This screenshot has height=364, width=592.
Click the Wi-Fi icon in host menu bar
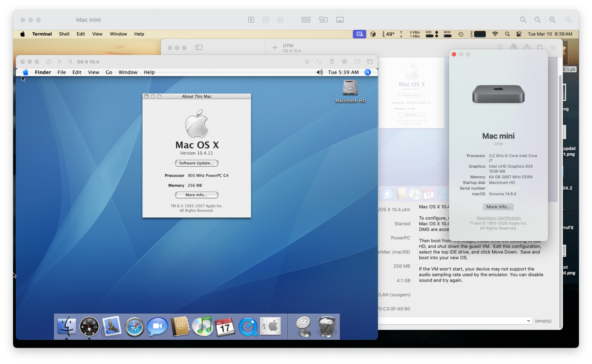pyautogui.click(x=495, y=34)
